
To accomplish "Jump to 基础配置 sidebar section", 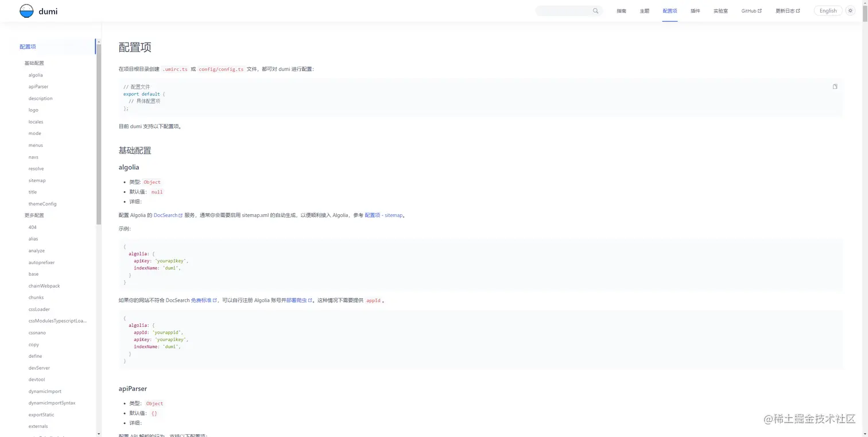I will (34, 63).
